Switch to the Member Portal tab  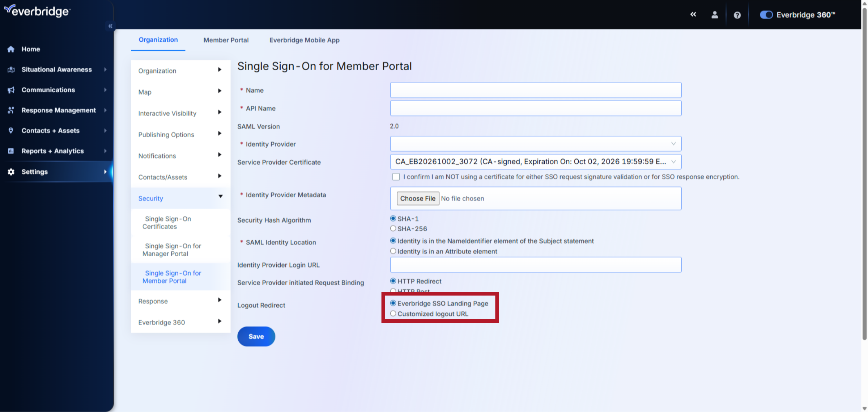226,40
